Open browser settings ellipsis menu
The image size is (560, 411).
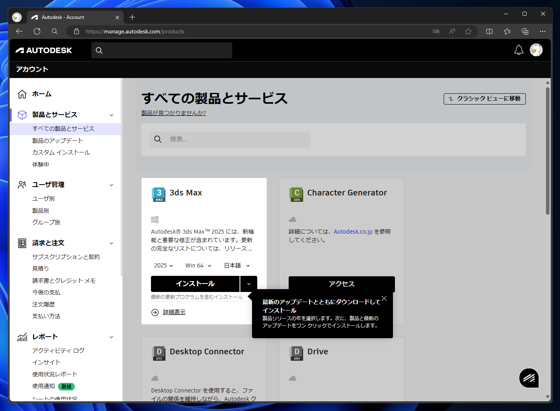tap(542, 31)
